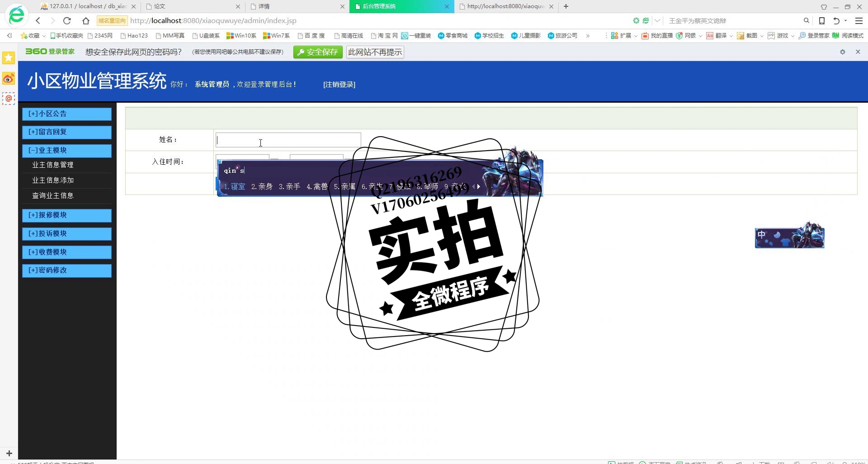Screen dimensions: 868x464
Task: Close the 论文 tab
Action: pos(238,7)
